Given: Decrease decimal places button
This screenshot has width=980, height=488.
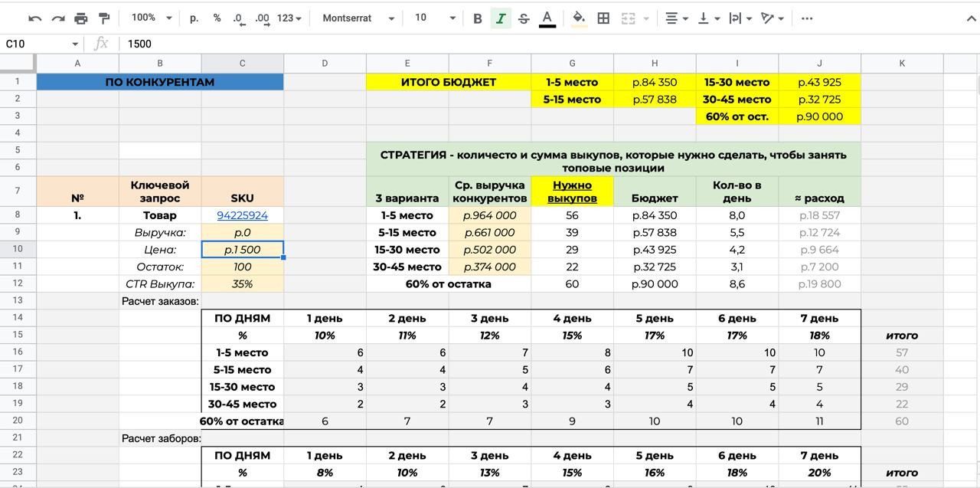Looking at the screenshot, I should [239, 18].
